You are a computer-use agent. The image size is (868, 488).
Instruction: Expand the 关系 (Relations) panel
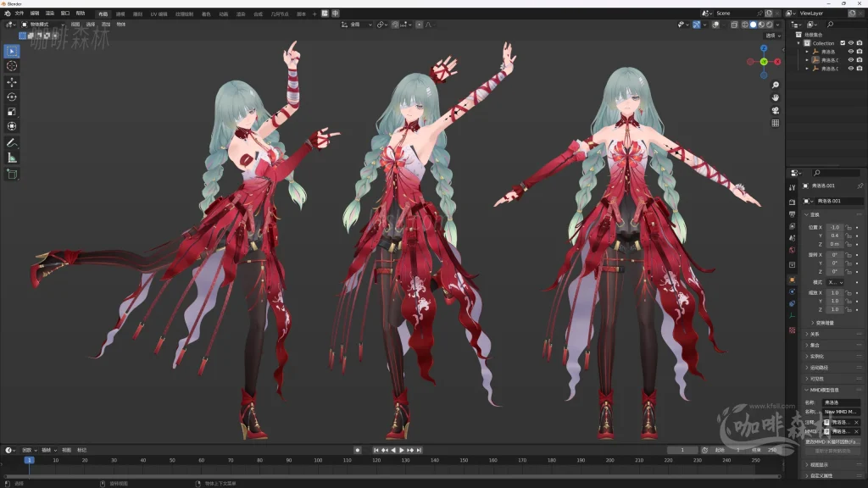[815, 334]
